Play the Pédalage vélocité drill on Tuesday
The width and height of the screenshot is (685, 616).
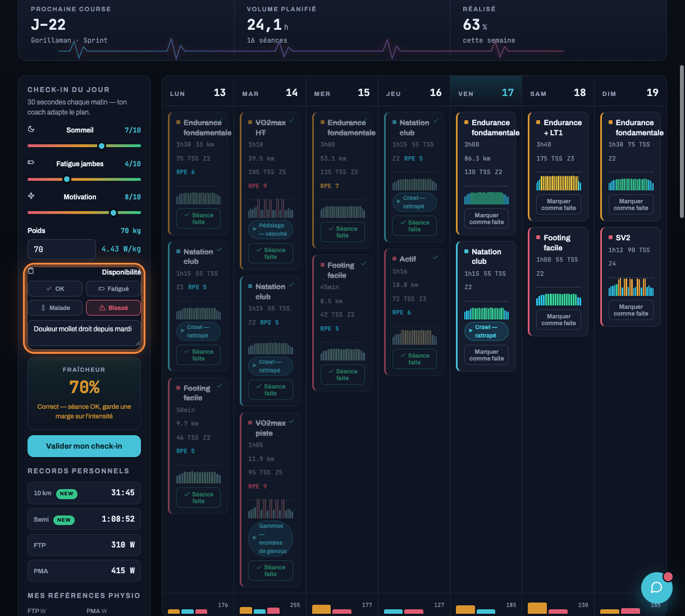[x=271, y=230]
